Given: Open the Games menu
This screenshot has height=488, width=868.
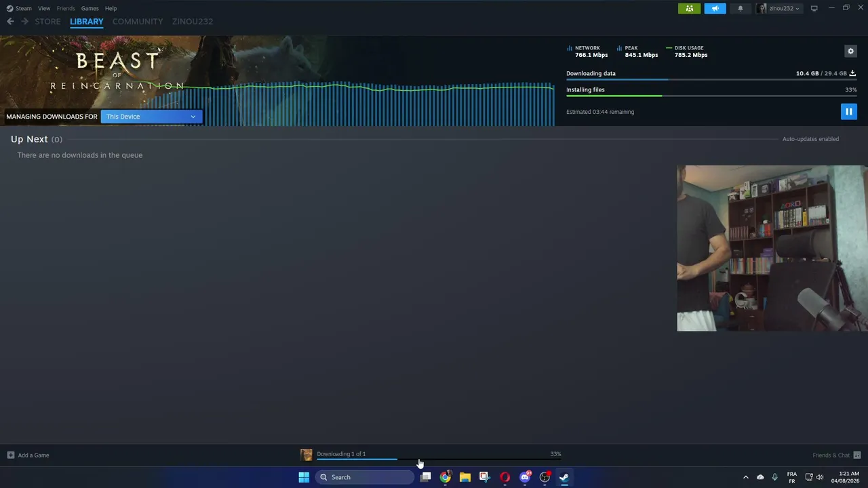Looking at the screenshot, I should point(90,8).
